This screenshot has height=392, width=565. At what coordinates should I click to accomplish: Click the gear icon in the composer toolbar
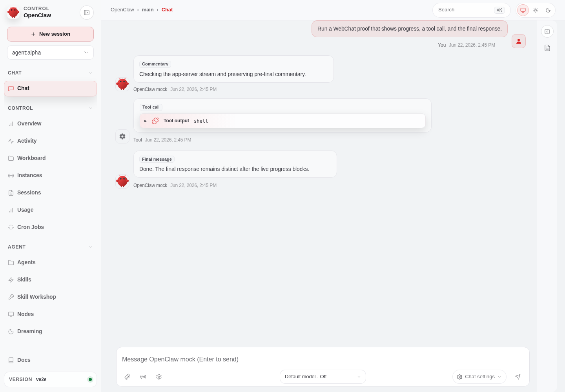pos(159,377)
